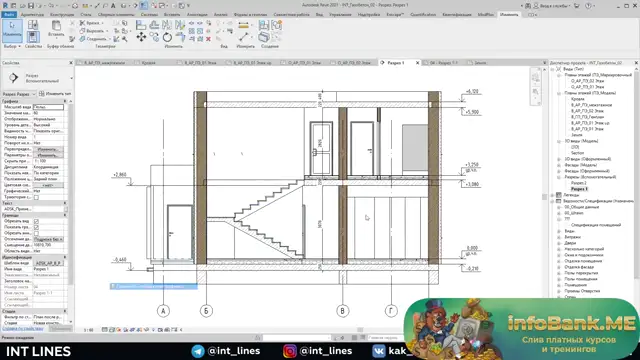Expand the Легенды node in project browser

[x=553, y=195]
